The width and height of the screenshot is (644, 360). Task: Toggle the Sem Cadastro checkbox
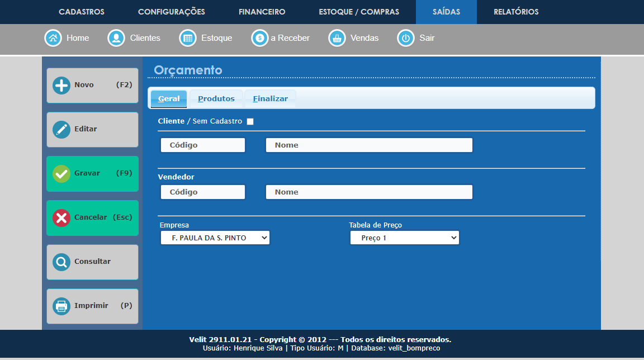point(250,122)
